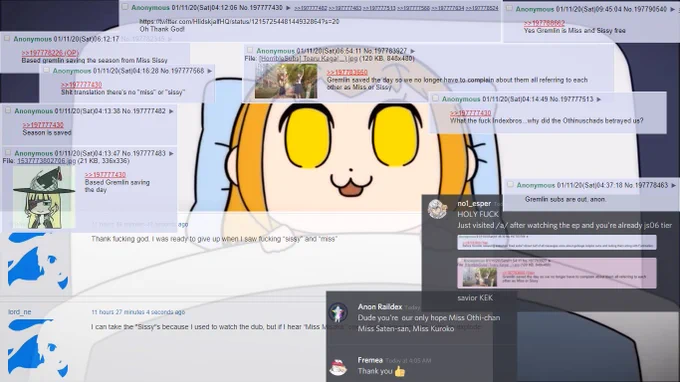This screenshot has width=680, height=382.
Task: Click the lord_ne username
Action: click(x=20, y=312)
